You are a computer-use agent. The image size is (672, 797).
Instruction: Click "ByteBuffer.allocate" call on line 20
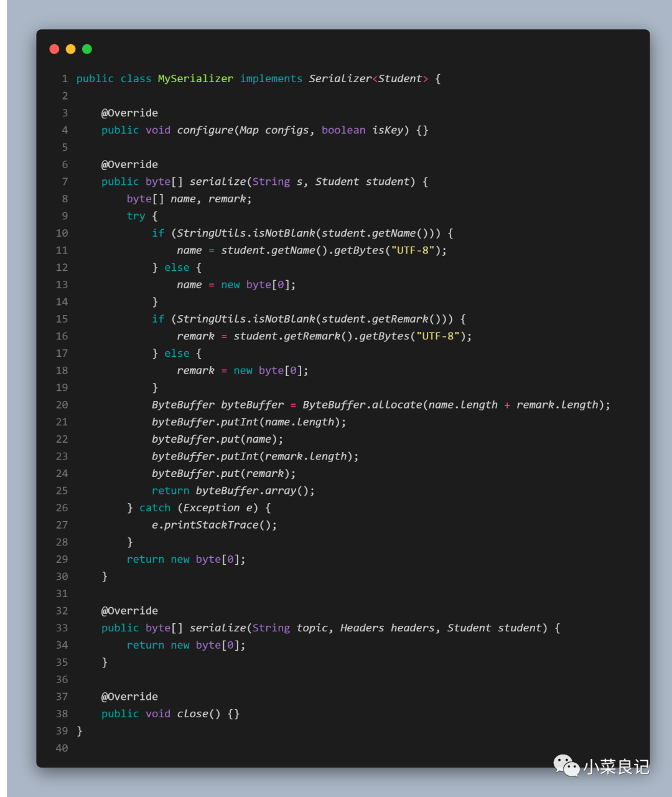[362, 405]
